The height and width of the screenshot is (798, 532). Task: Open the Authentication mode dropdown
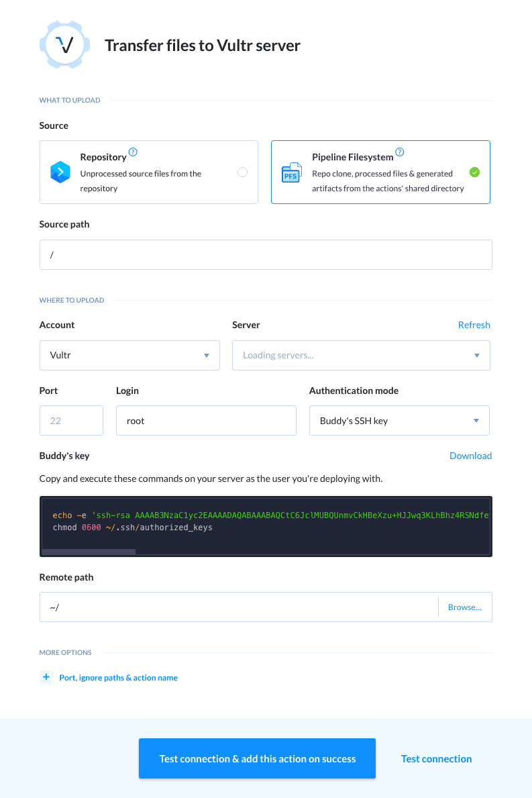(399, 421)
